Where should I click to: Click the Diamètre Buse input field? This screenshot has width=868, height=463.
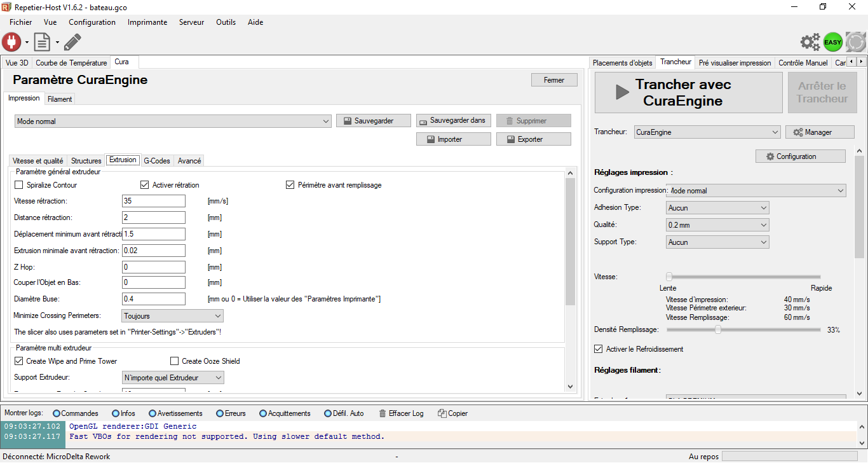(x=154, y=299)
